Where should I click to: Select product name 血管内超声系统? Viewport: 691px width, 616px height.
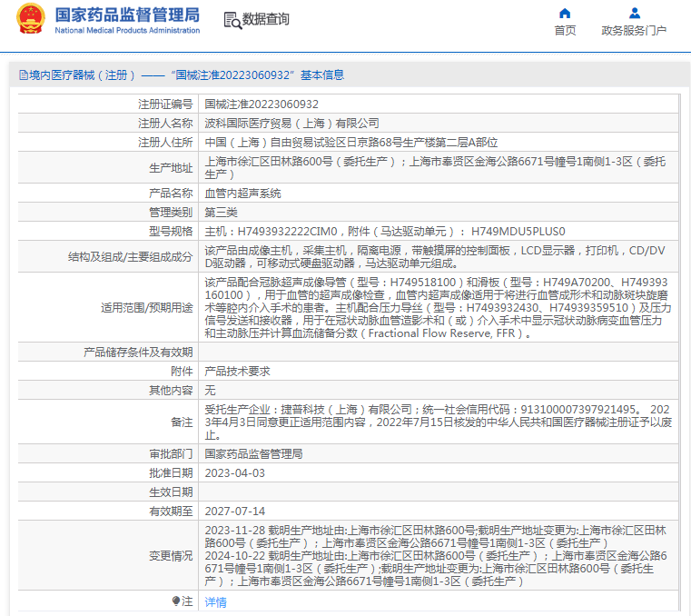click(x=242, y=194)
